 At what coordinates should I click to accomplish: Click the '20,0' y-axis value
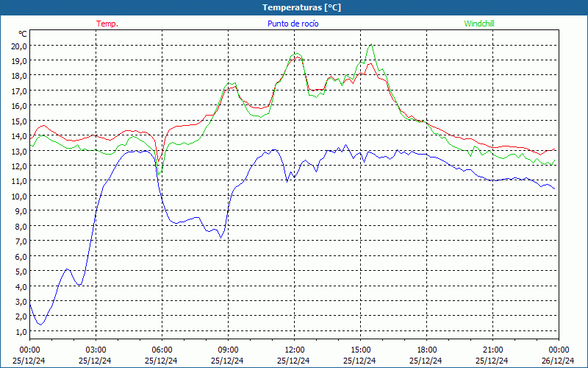[x=20, y=46]
